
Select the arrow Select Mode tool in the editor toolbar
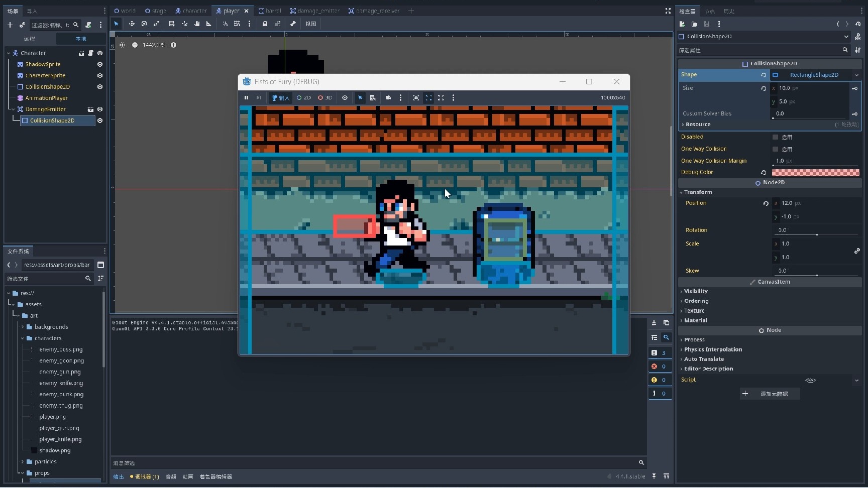tap(117, 24)
